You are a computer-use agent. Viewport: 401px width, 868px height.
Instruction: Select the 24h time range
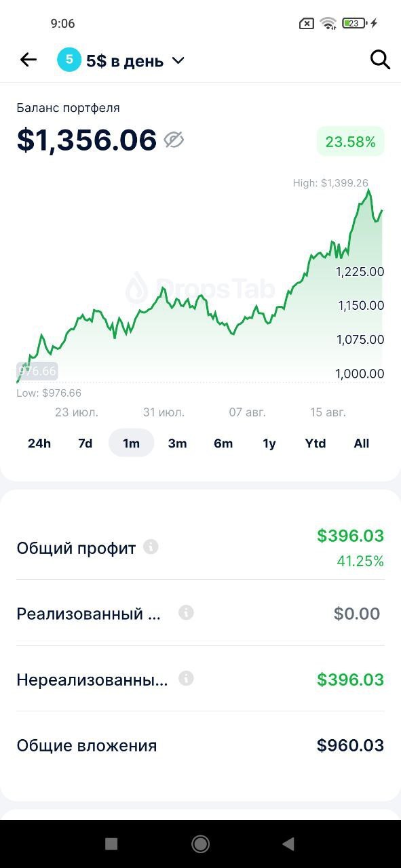coord(39,443)
